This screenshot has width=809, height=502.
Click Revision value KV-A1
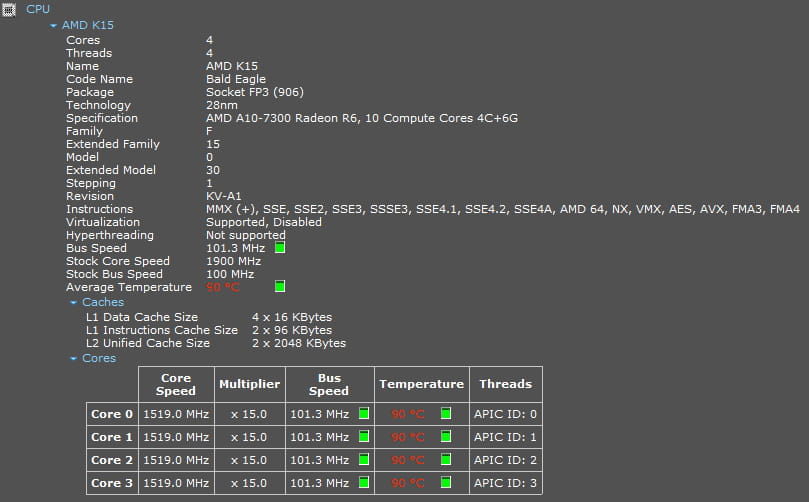point(223,196)
